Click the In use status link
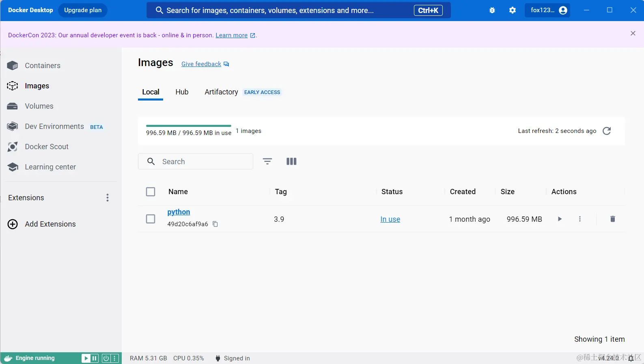This screenshot has width=644, height=364. tap(390, 219)
